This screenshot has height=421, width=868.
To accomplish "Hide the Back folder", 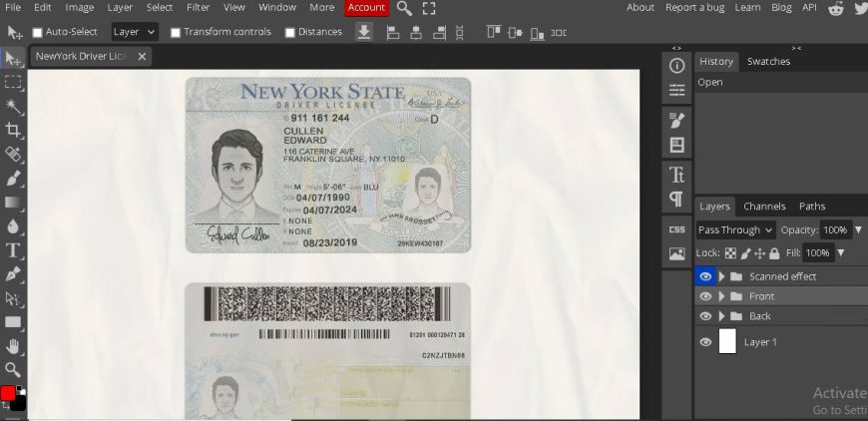I will (x=705, y=316).
